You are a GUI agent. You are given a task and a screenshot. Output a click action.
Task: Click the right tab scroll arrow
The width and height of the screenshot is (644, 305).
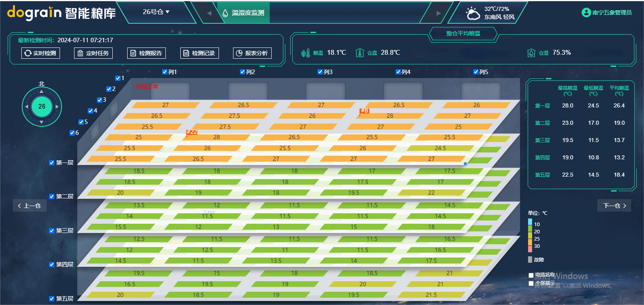pos(439,13)
